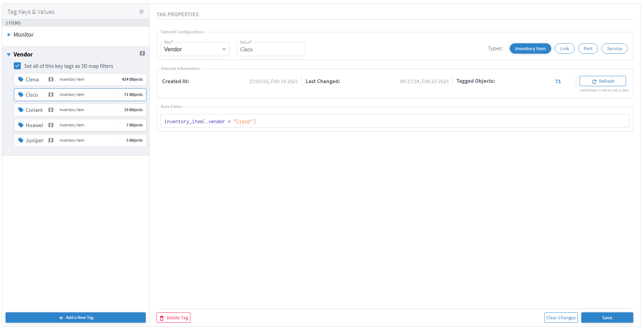Image resolution: width=644 pixels, height=330 pixels.
Task: Collapse the Tag Keys & Values panel
Action: click(141, 11)
